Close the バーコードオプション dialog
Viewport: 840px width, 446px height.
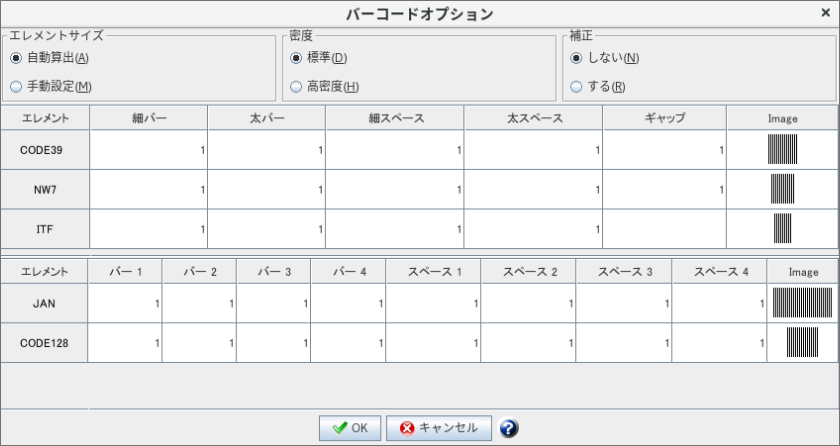coord(824,13)
